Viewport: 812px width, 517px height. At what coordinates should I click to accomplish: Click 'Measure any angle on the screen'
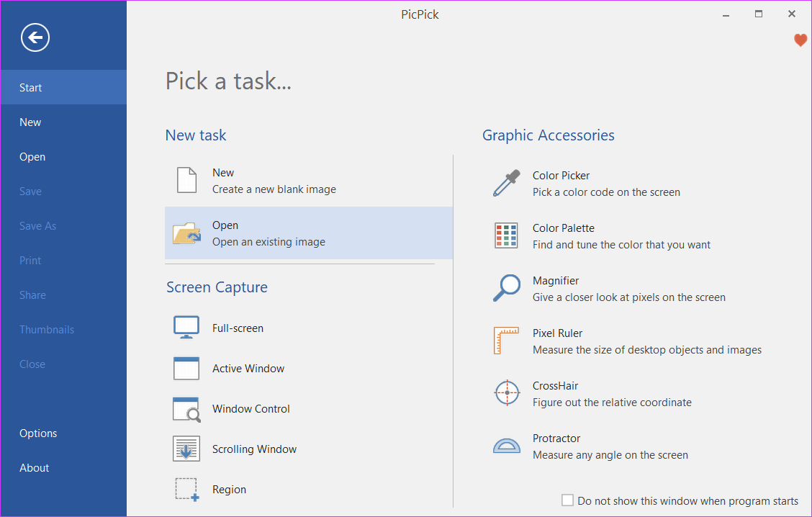[x=610, y=455]
